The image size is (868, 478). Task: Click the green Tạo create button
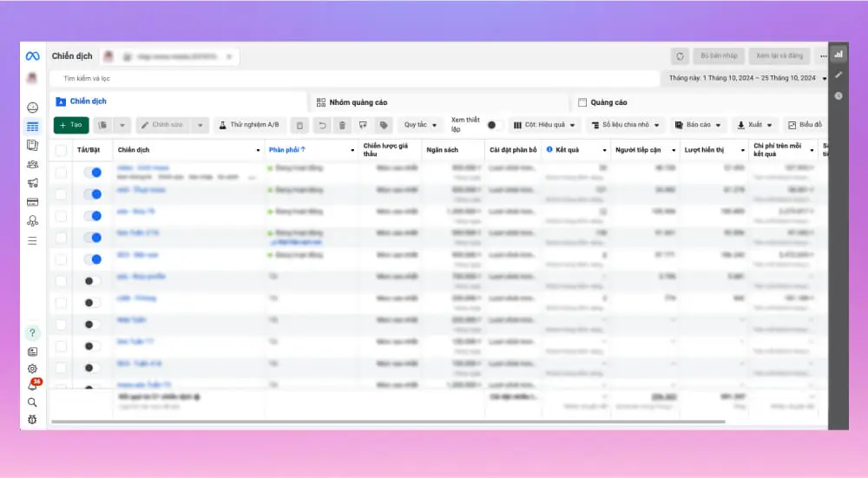[71, 125]
